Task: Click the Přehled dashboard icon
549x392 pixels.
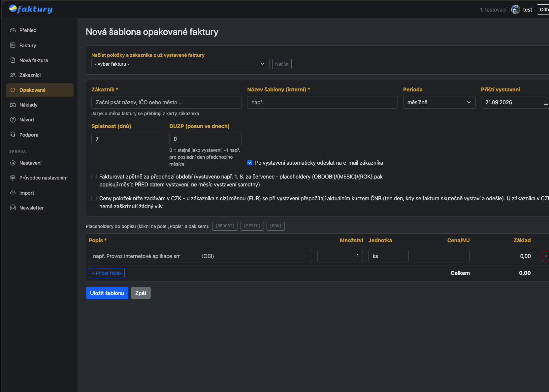Action: pos(13,30)
